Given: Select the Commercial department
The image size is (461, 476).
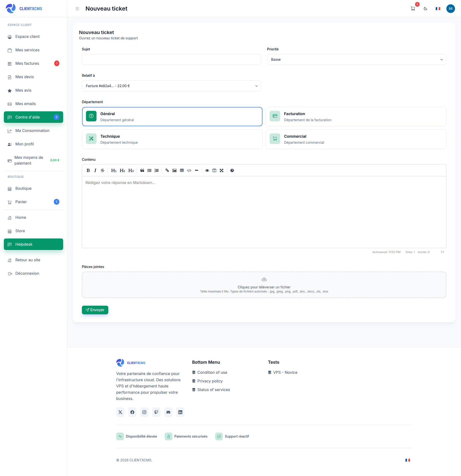Looking at the screenshot, I should point(356,139).
